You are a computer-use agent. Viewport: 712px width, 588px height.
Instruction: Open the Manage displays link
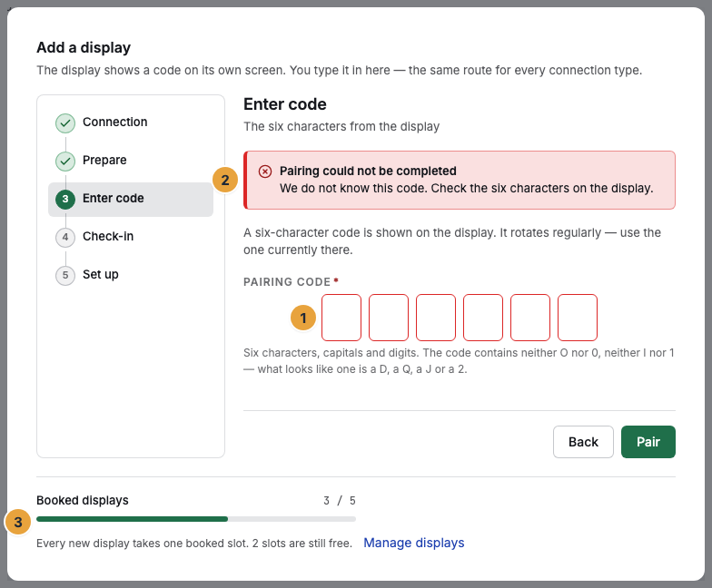click(x=414, y=543)
